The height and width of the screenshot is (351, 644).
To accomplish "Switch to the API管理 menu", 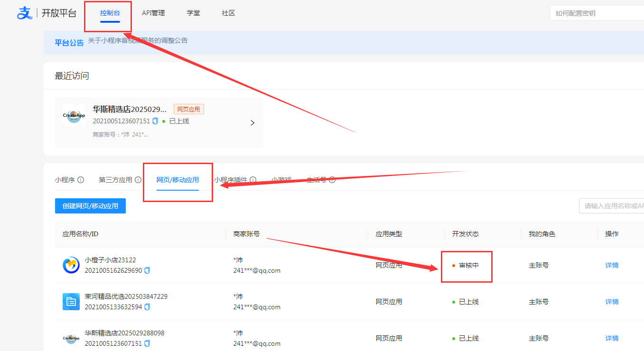I will [153, 13].
